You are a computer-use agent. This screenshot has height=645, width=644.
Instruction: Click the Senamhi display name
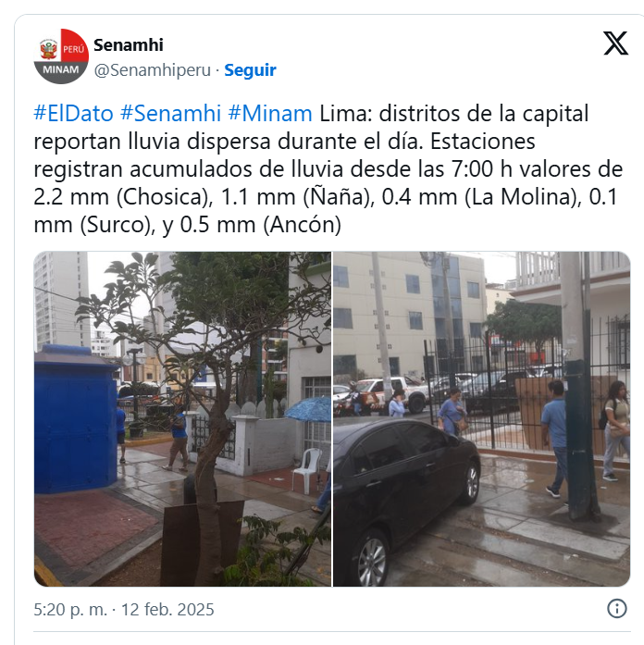pos(129,44)
